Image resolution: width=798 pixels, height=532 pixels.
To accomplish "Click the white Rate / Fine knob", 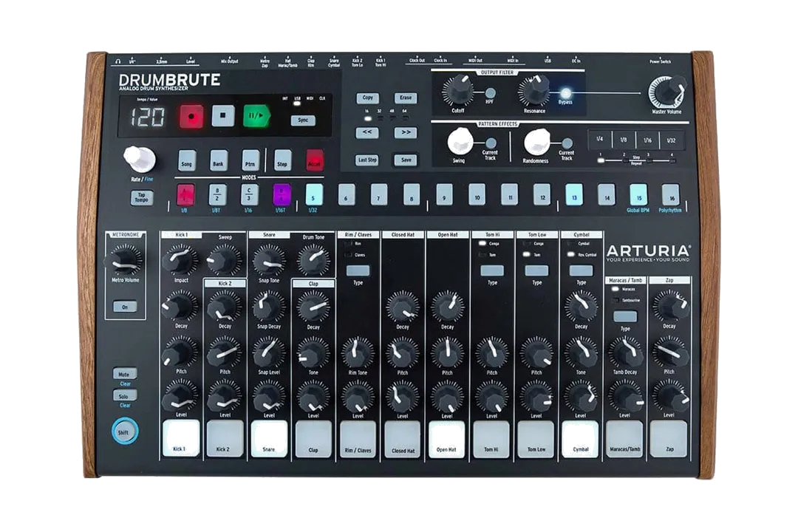I will tap(140, 159).
